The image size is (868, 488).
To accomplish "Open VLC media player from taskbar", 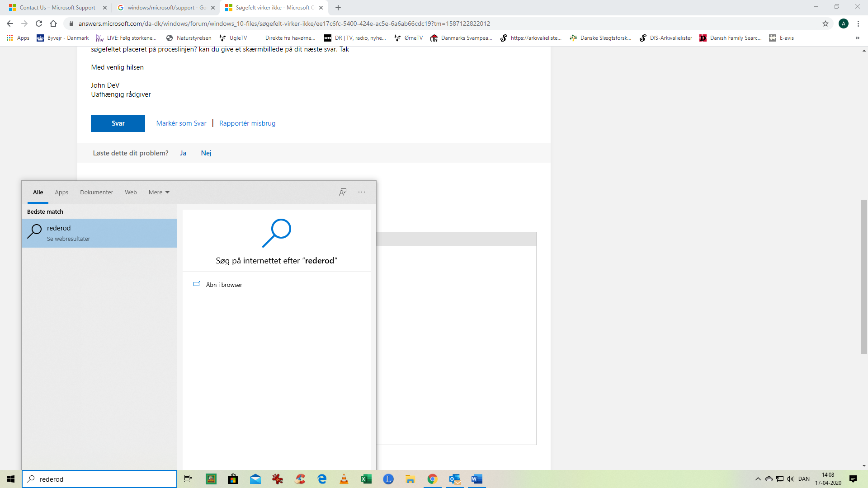I will [x=344, y=479].
